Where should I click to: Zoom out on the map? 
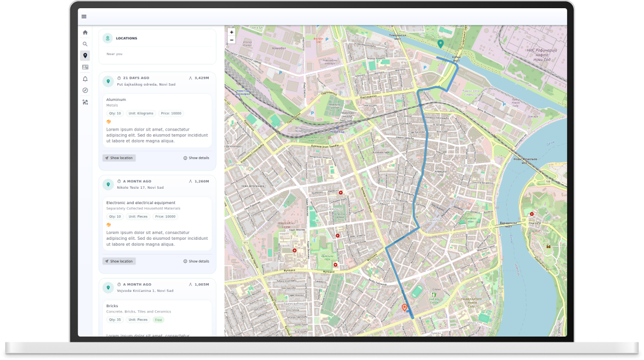coord(232,40)
